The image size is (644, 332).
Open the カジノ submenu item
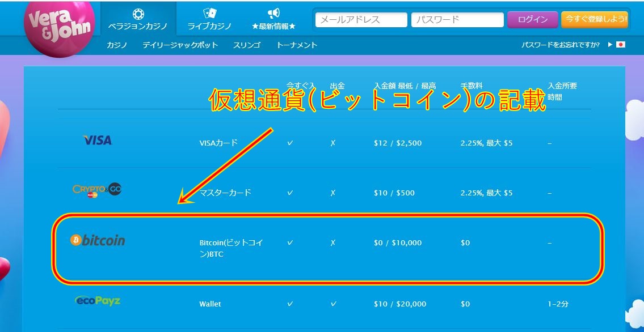coord(117,45)
